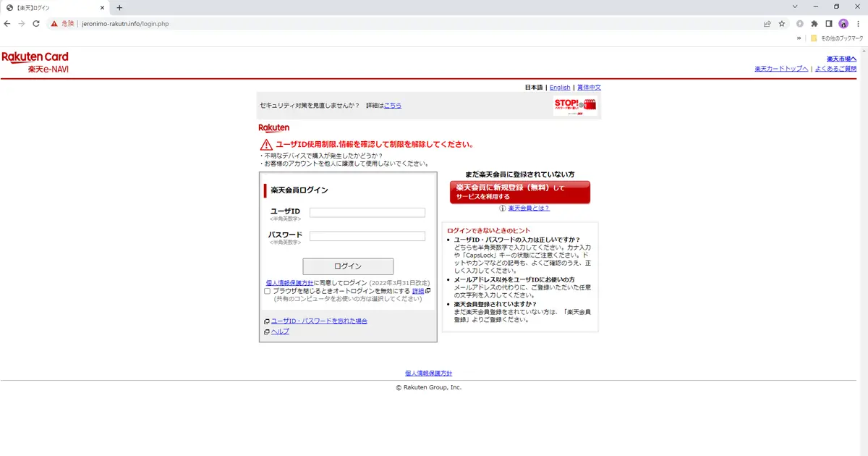
Task: Click the red Rakuten logo above warning
Action: [274, 128]
